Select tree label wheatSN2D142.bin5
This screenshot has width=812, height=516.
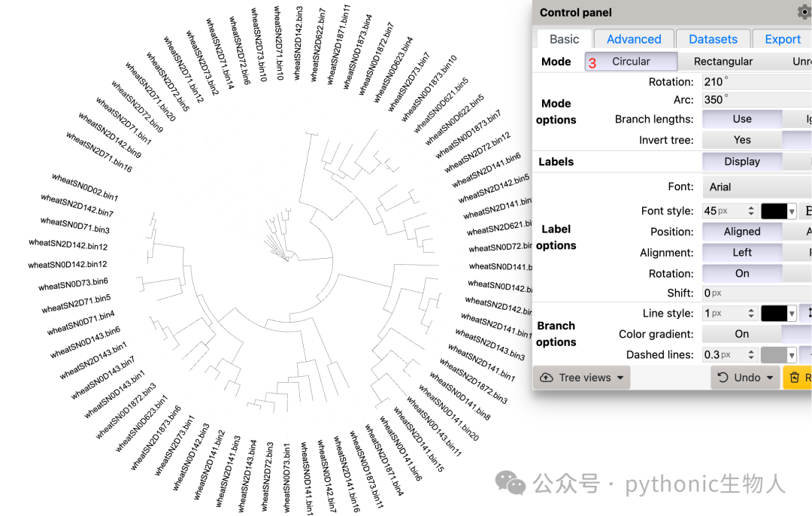493,189
